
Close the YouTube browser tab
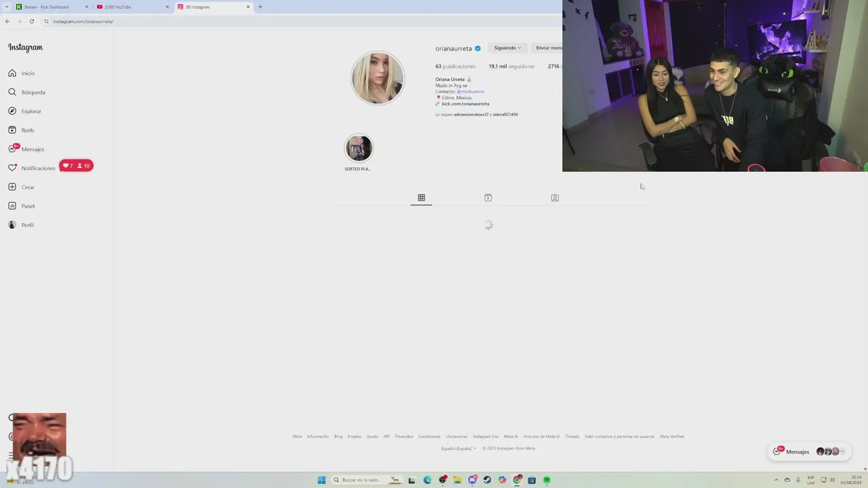pos(167,7)
